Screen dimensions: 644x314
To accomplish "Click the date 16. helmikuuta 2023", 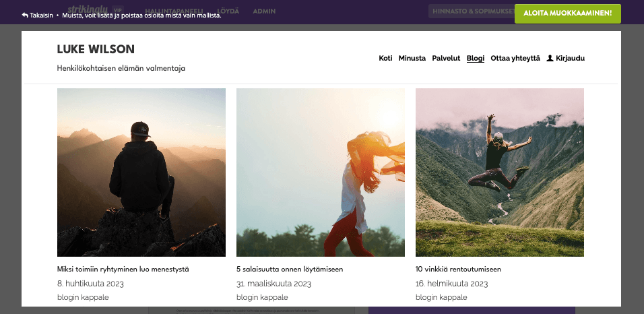I will [452, 284].
